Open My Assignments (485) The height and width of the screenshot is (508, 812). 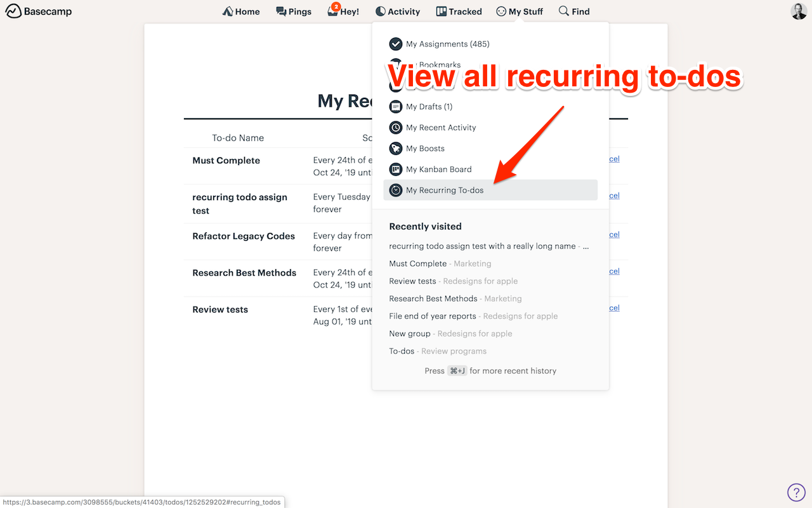490,44
